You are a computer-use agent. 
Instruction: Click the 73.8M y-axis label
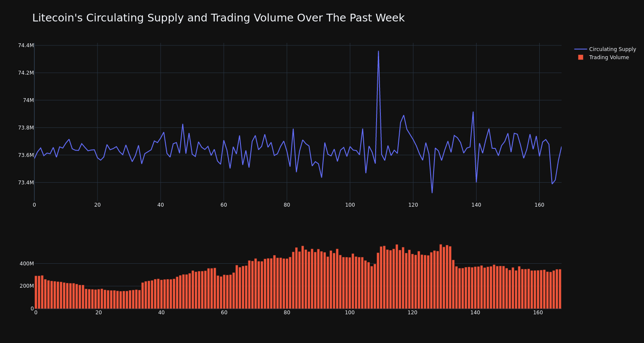point(26,128)
